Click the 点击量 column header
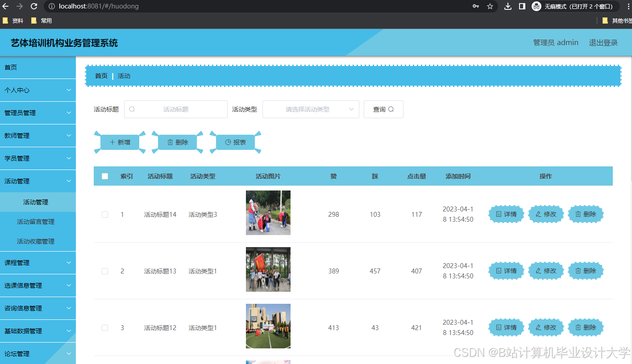This screenshot has height=364, width=632. pos(416,176)
